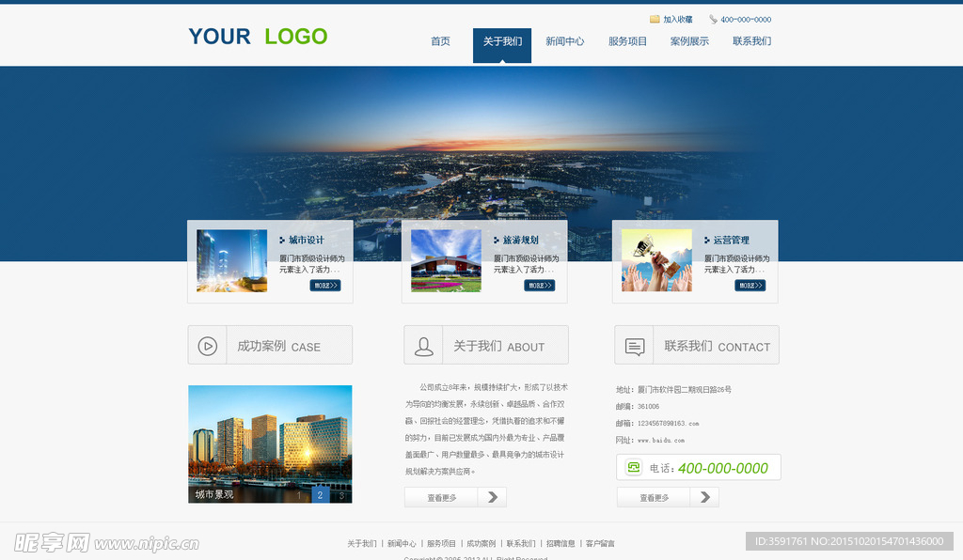This screenshot has width=963, height=560.
Task: Open the 运营管理 card title
Action: click(x=732, y=240)
